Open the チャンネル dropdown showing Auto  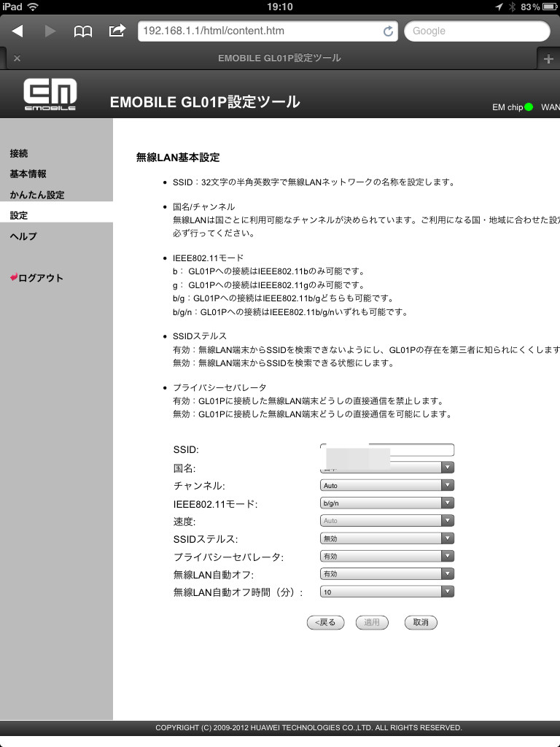pos(387,485)
